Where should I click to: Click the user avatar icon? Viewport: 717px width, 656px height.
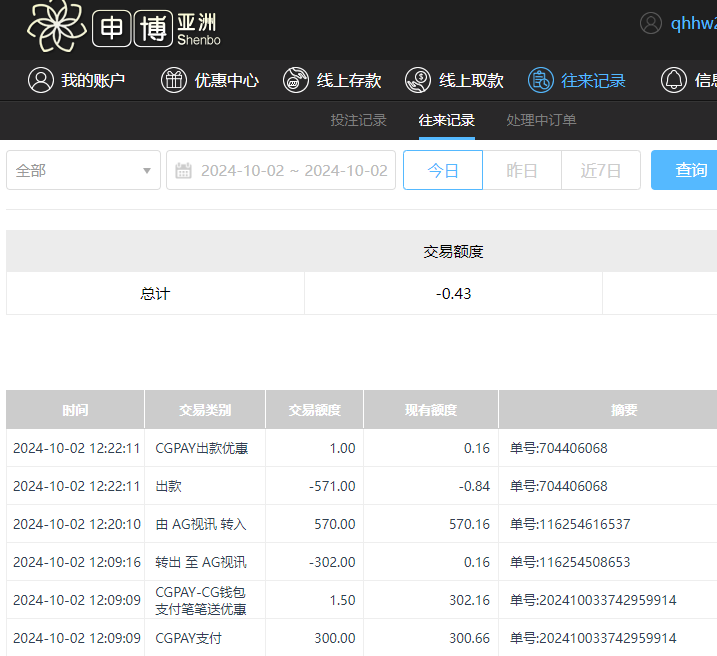coord(651,24)
